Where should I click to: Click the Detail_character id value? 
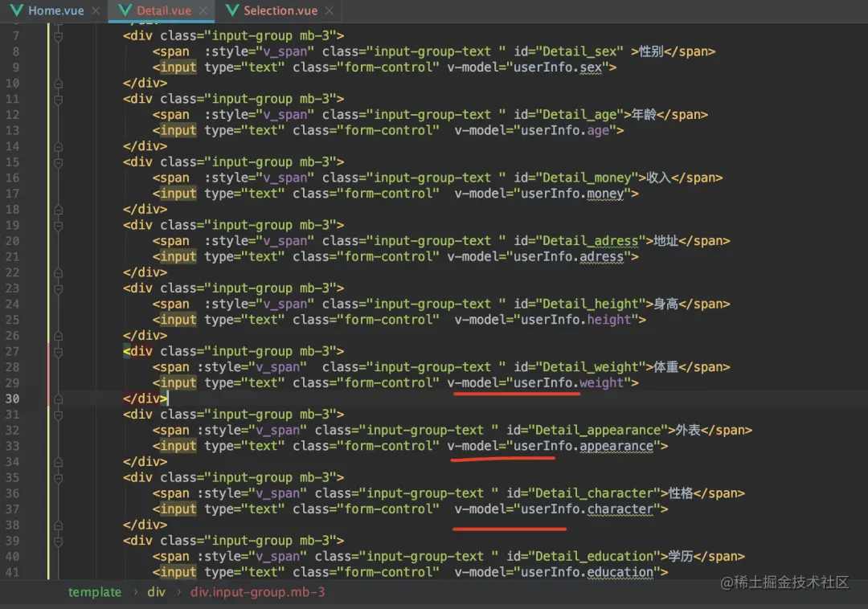click(594, 493)
